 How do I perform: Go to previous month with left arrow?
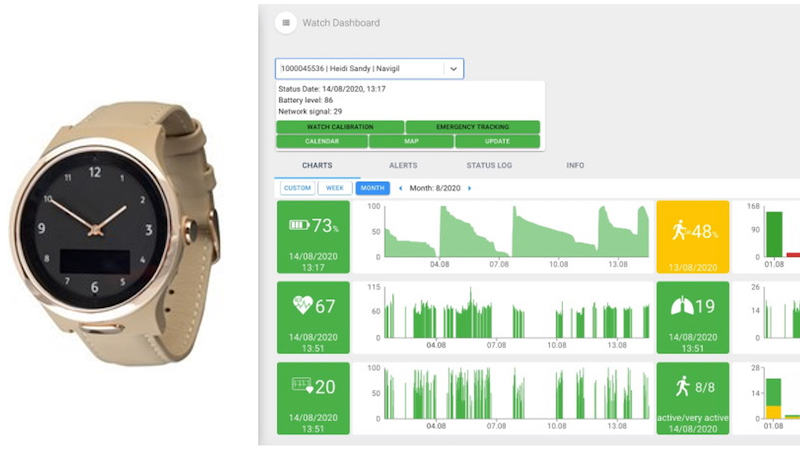401,188
